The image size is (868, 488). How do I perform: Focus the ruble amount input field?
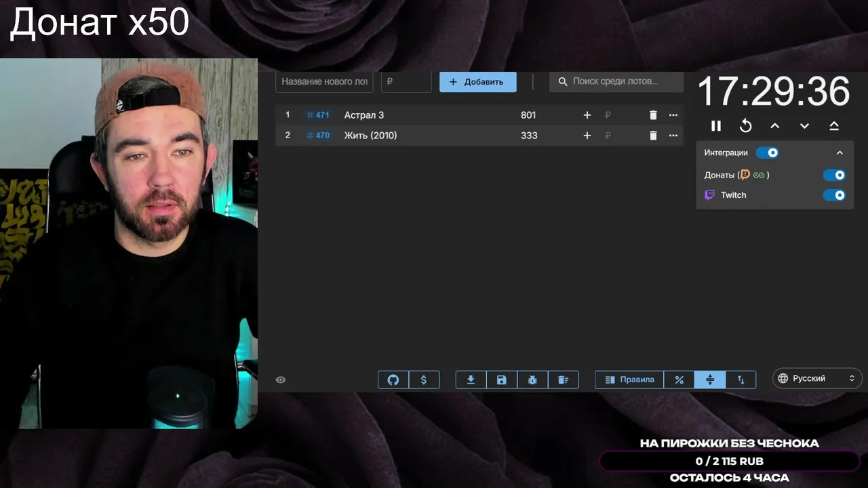tap(406, 81)
